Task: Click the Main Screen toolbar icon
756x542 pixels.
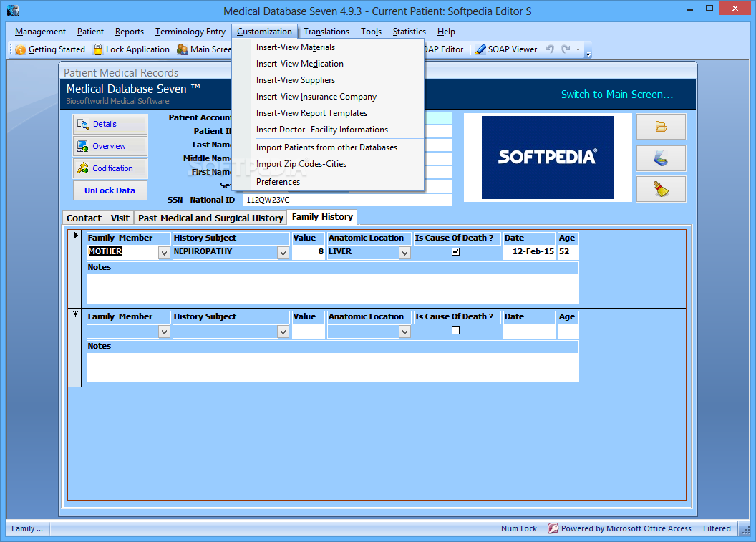Action: point(183,49)
